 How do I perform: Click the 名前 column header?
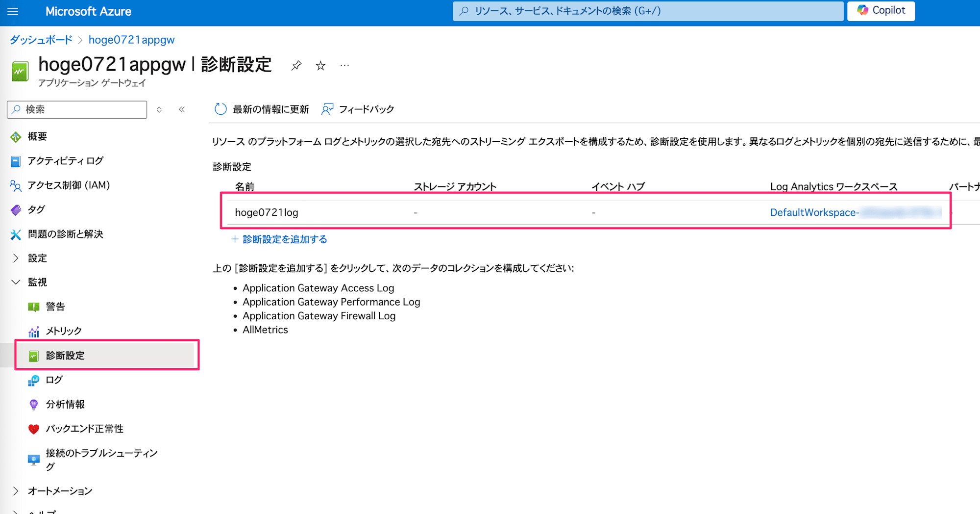[245, 186]
